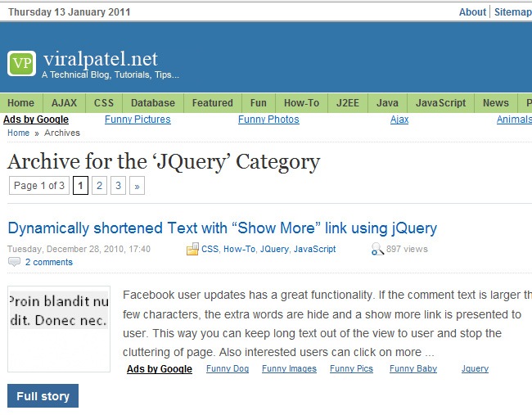The width and height of the screenshot is (532, 415).
Task: Open the JavaScript navigation item
Action: pos(440,103)
